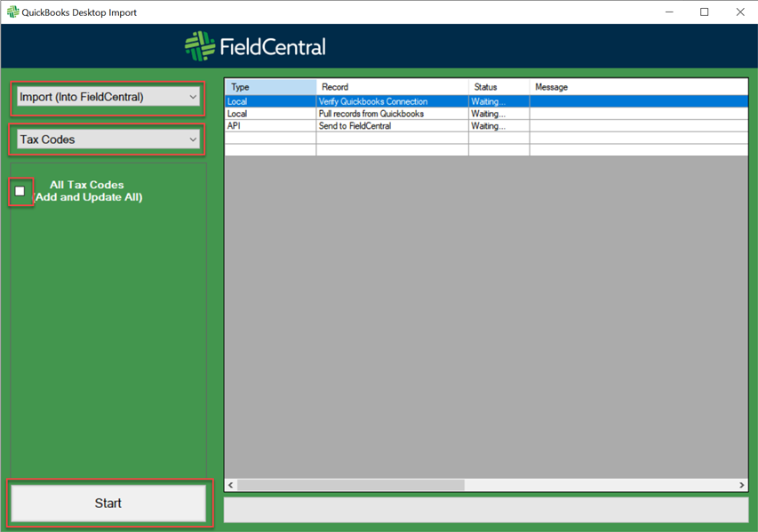Click the API type cell
The width and height of the screenshot is (758, 532).
click(271, 125)
